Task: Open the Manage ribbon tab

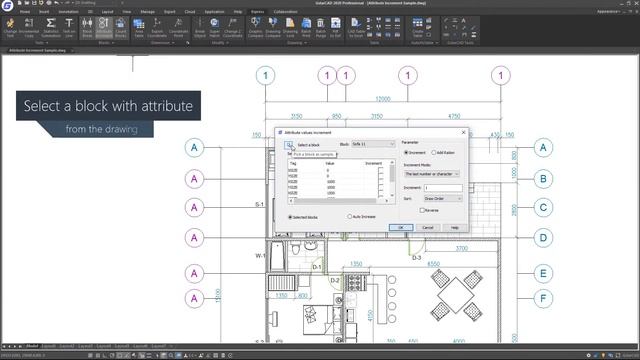Action: click(x=147, y=12)
